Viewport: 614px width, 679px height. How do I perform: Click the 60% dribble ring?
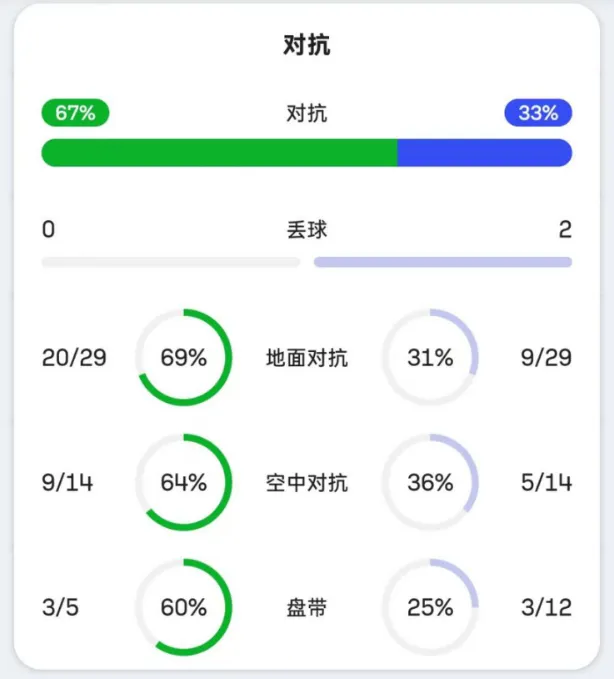pyautogui.click(x=183, y=607)
